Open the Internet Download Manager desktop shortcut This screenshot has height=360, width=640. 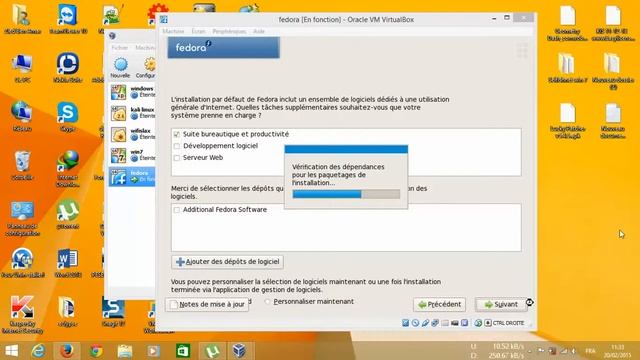pyautogui.click(x=68, y=168)
